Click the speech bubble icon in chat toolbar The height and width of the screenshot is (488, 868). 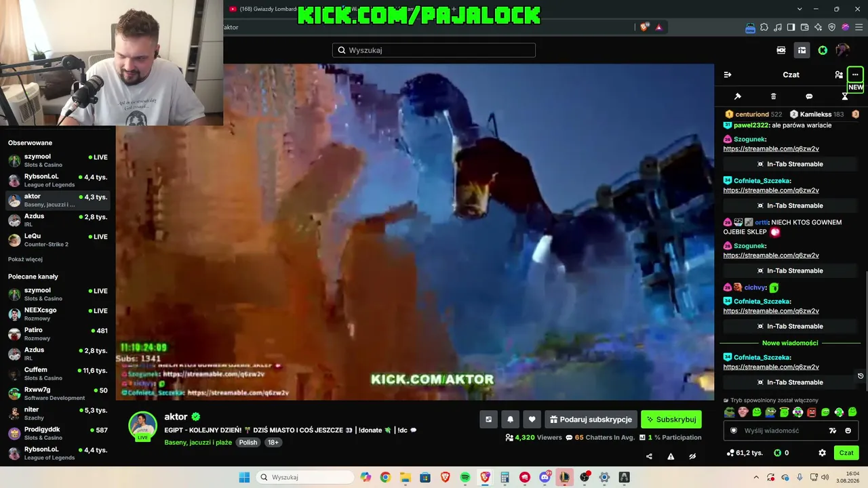(x=809, y=96)
